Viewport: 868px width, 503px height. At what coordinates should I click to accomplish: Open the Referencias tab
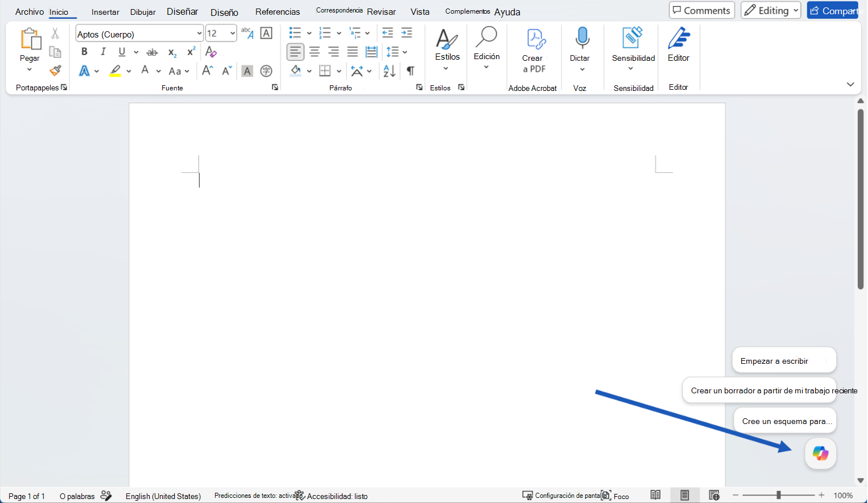click(278, 12)
